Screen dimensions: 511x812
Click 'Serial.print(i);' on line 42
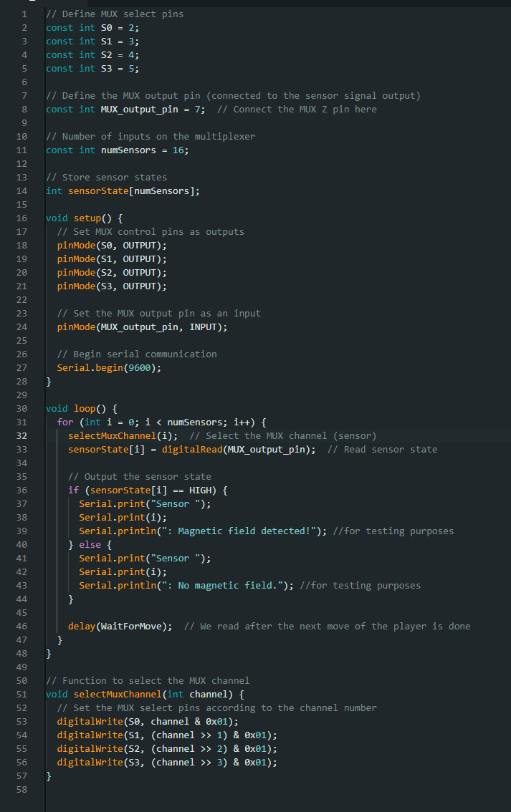[123, 571]
